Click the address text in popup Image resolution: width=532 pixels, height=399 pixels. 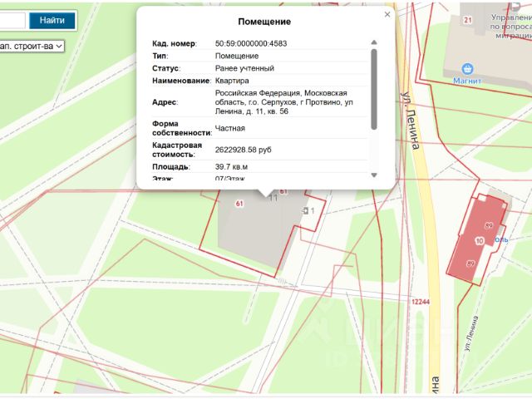(284, 102)
